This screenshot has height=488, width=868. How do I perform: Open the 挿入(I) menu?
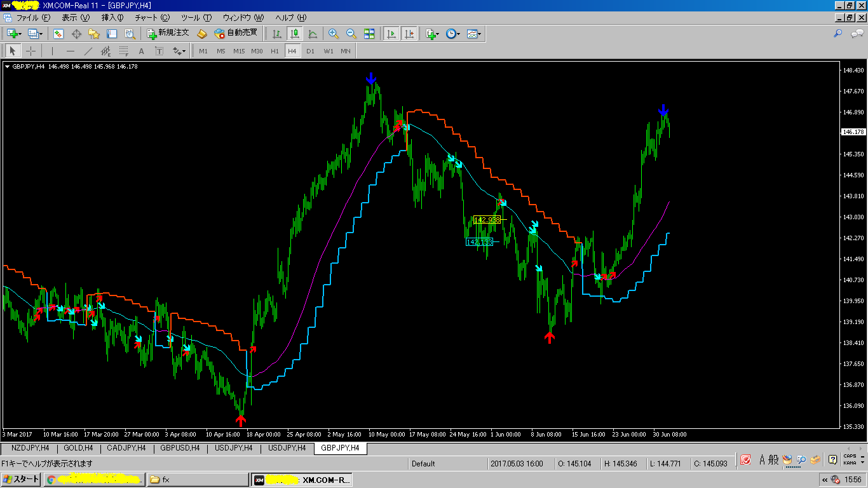(x=112, y=18)
